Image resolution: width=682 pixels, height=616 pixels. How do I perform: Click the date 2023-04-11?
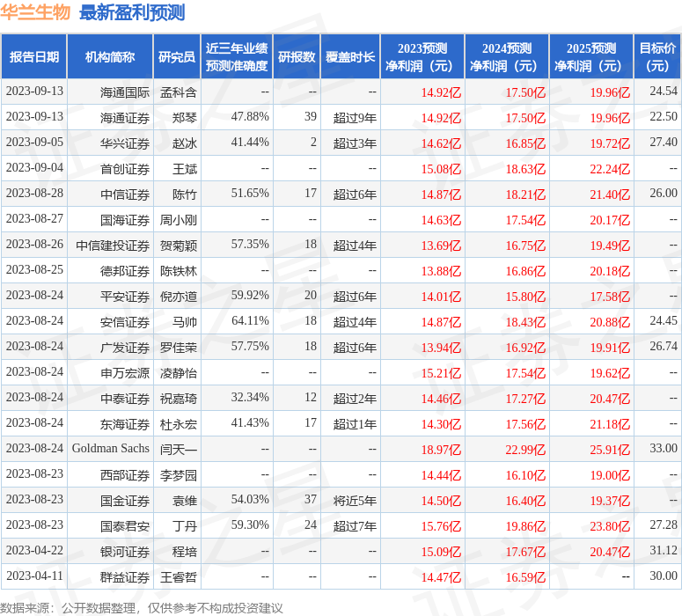click(34, 576)
